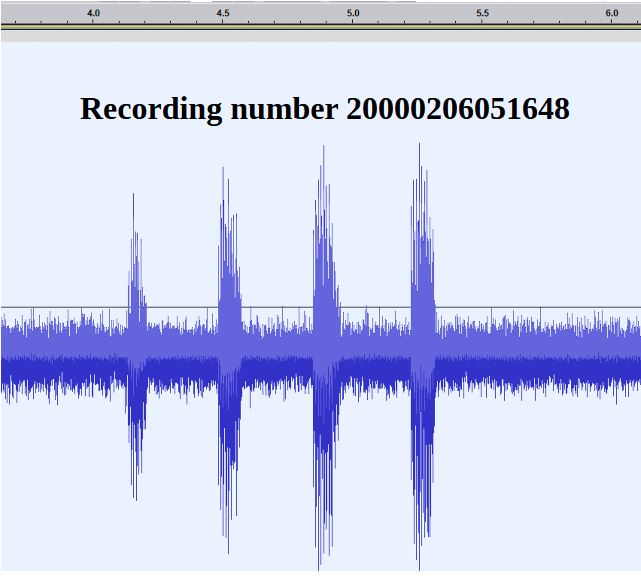The image size is (641, 588).
Task: Click the 4.5 mark on the timeline ruler
Action: [223, 13]
